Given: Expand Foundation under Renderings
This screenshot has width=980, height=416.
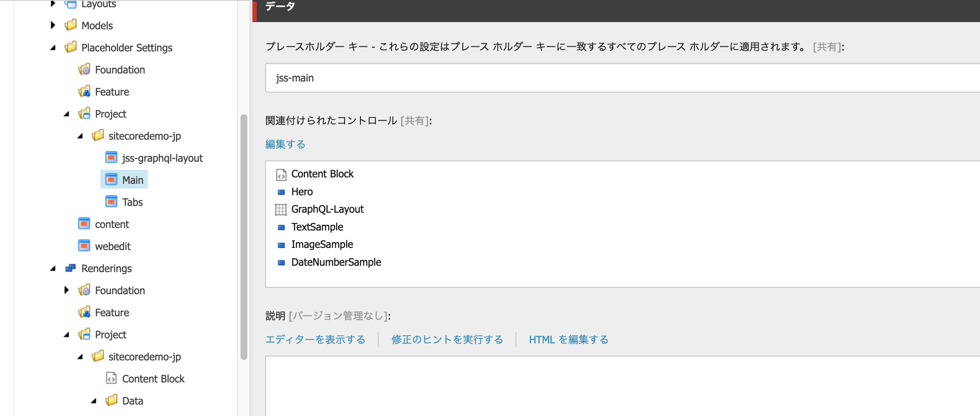Looking at the screenshot, I should [67, 290].
